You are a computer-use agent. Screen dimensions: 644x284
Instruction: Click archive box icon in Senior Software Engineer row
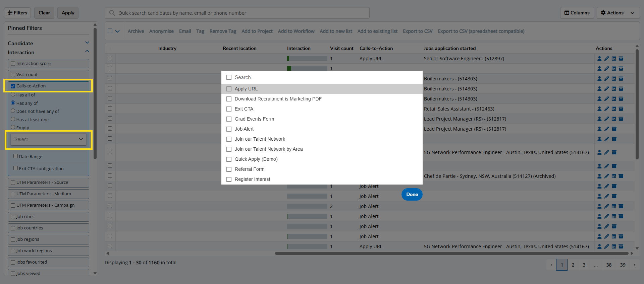(621, 59)
